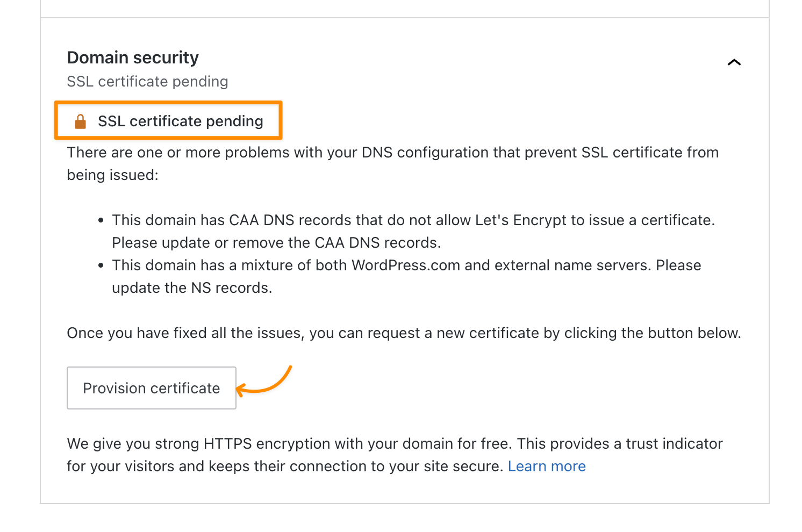802x532 pixels.
Task: Collapse the Domain security section using the chevron
Action: (734, 62)
